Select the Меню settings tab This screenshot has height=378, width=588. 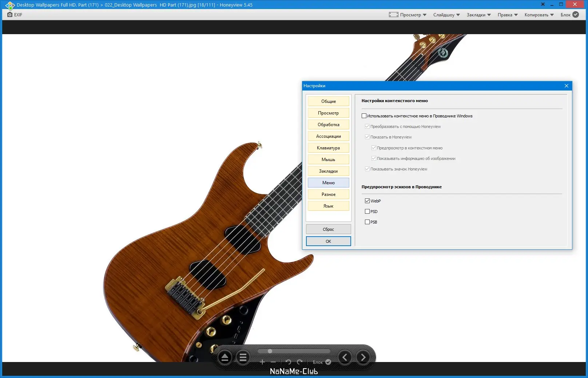click(x=329, y=183)
